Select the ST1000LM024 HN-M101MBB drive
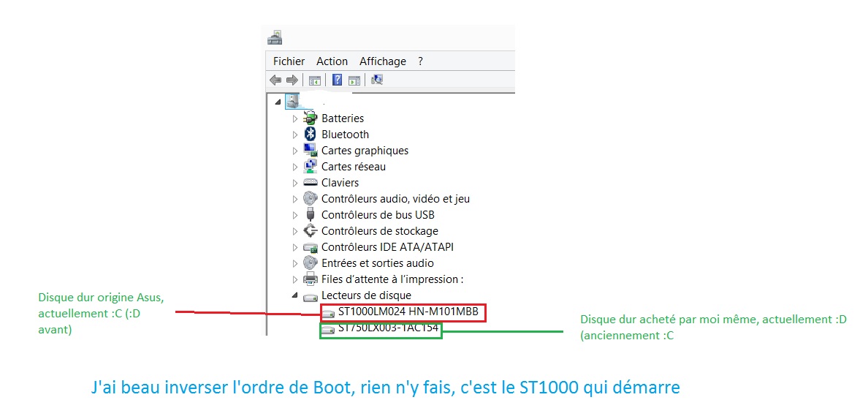Image resolution: width=868 pixels, height=400 pixels. coord(408,313)
